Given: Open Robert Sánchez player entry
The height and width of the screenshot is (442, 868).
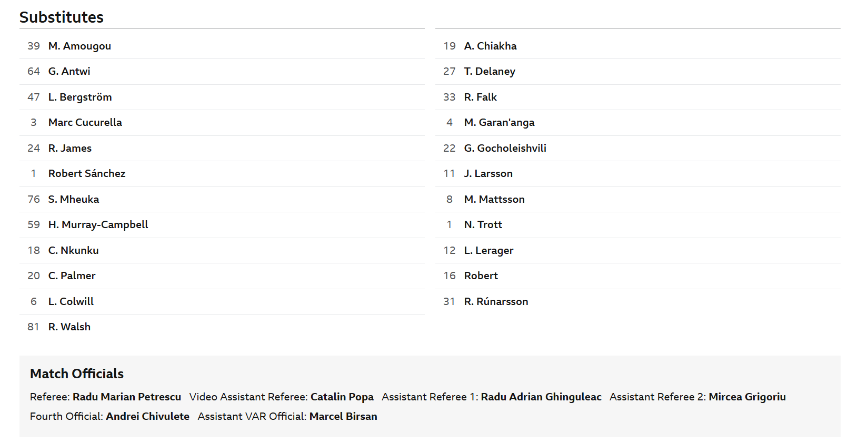Looking at the screenshot, I should click(x=87, y=173).
